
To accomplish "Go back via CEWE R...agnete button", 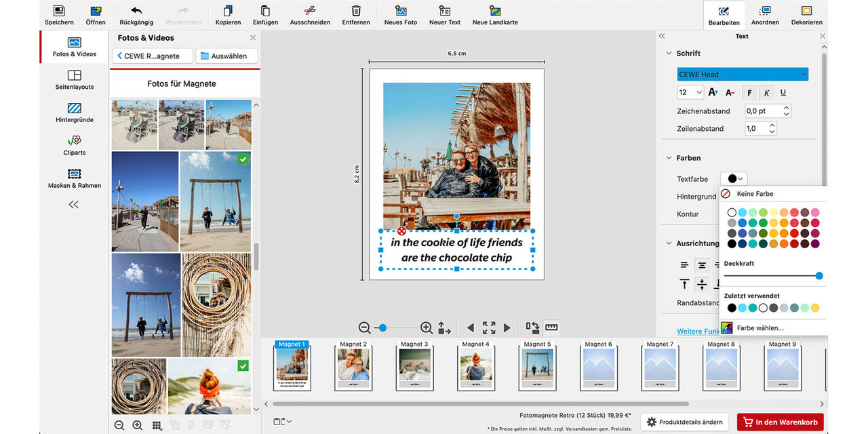I will tap(153, 56).
